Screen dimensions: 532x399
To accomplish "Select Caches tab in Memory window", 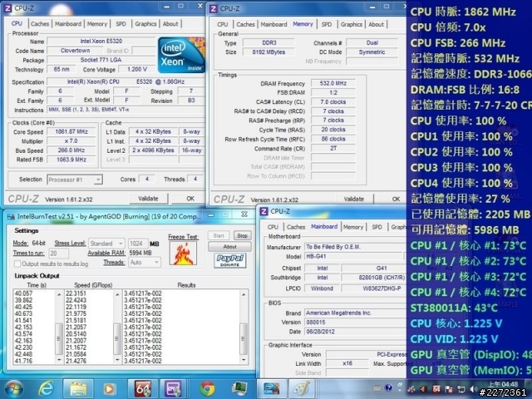I will [245, 24].
